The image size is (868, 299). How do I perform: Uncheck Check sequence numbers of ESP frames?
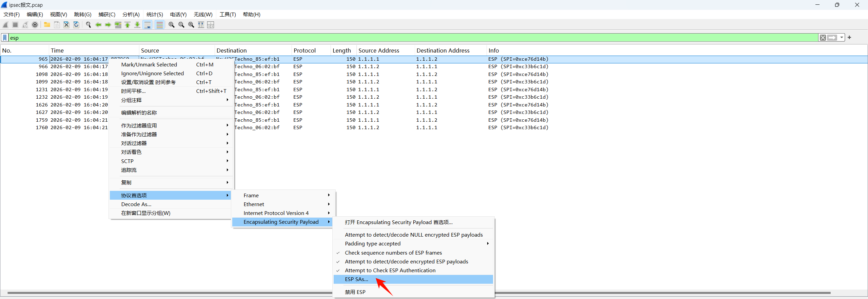click(x=393, y=253)
